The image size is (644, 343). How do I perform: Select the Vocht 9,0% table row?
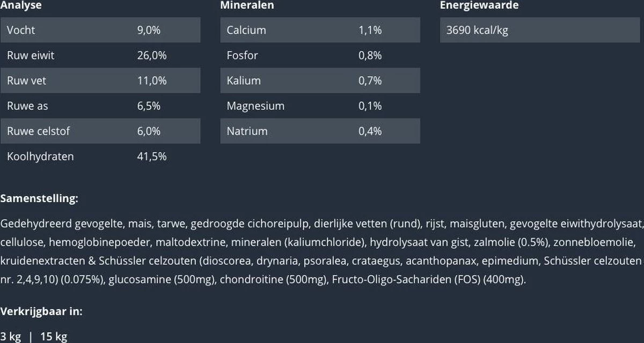pyautogui.click(x=100, y=30)
